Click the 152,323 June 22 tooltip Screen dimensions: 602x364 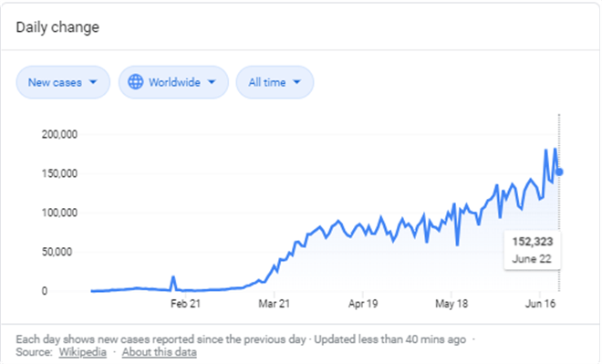[532, 250]
